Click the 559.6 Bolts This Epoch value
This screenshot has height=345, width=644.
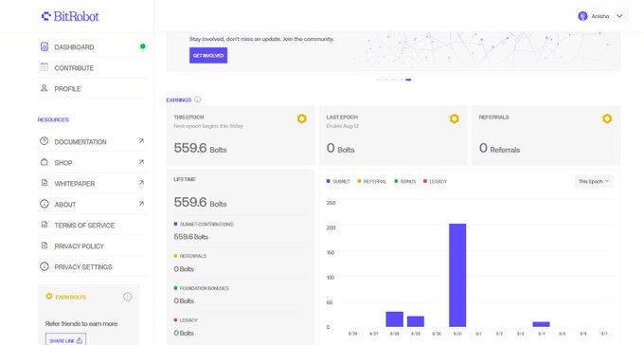pyautogui.click(x=200, y=148)
